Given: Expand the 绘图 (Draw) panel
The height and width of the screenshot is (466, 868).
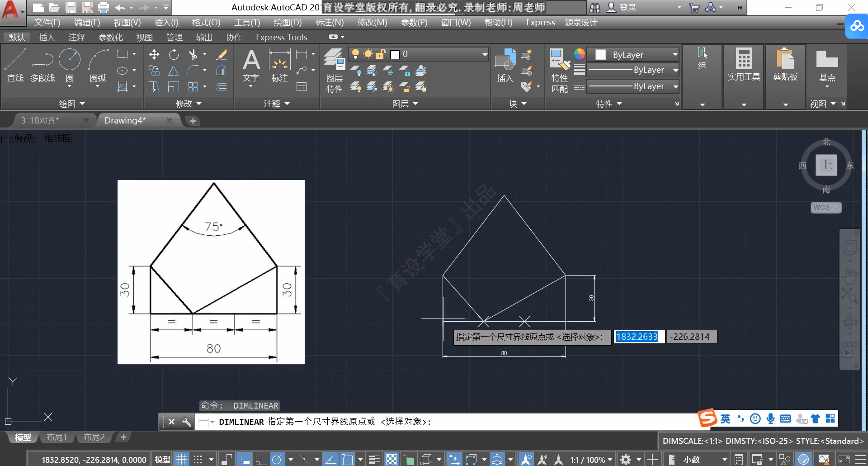Looking at the screenshot, I should click(72, 104).
